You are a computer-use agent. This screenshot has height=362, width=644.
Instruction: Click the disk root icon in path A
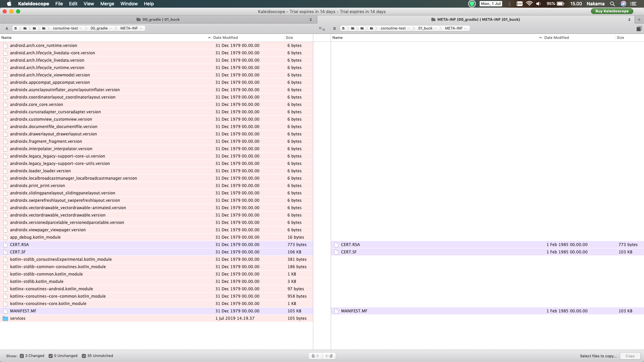[x=15, y=28]
